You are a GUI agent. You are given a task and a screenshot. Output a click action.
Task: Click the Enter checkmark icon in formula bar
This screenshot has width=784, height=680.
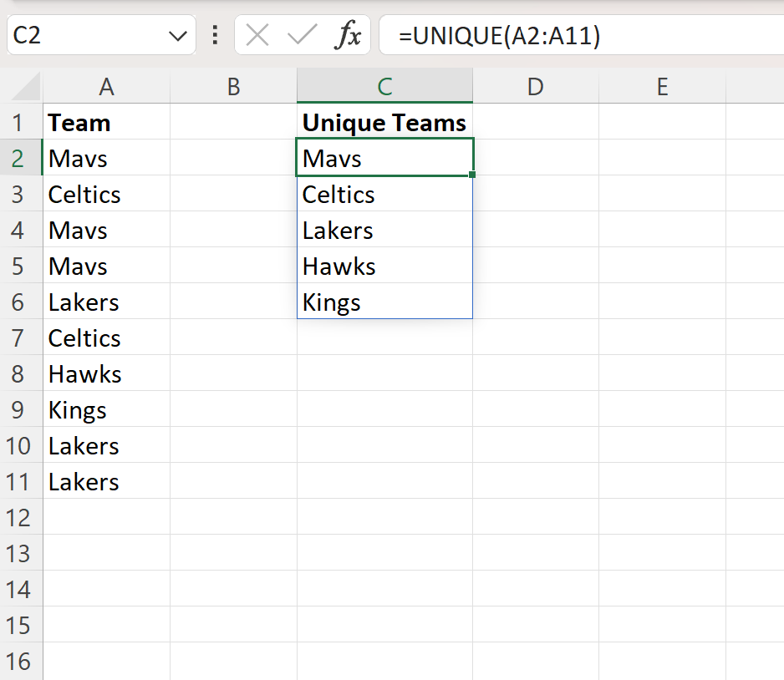pos(301,36)
